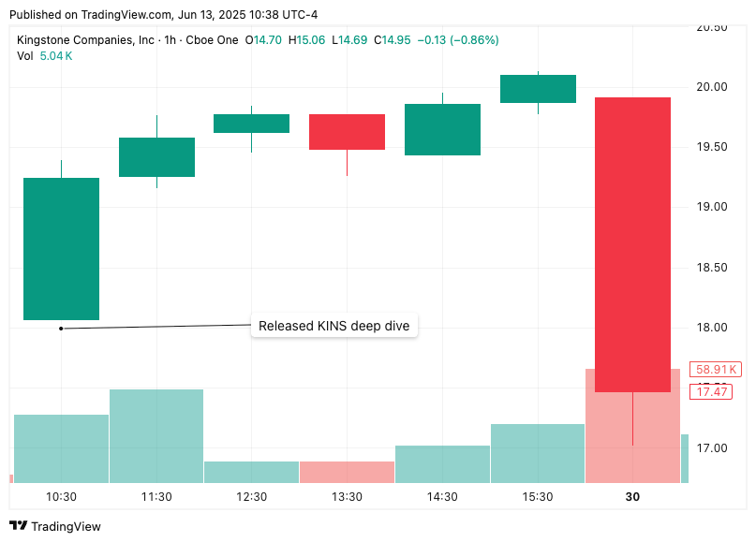Click the TradingView wordmark text

point(67,526)
